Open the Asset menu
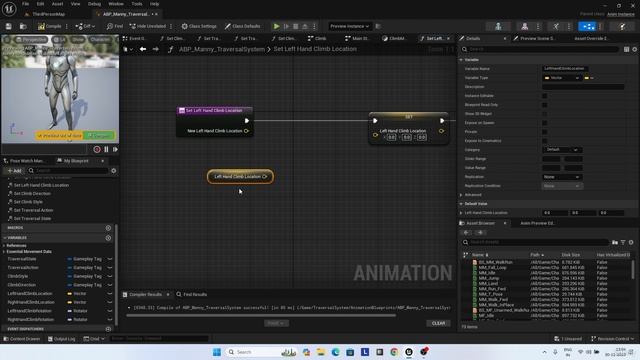Image resolution: width=640 pixels, height=360 pixels. pyautogui.click(x=58, y=4)
